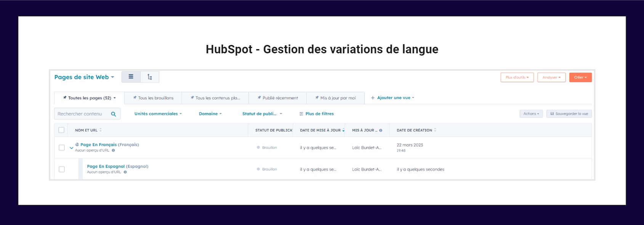Select the Toutes les pages (52) tab
644x225 pixels.
(90, 98)
